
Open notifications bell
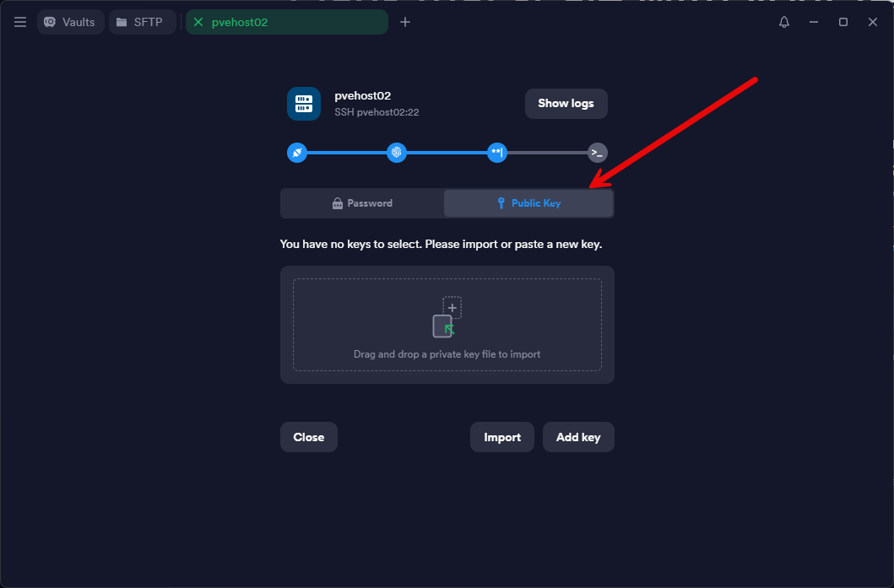point(784,22)
